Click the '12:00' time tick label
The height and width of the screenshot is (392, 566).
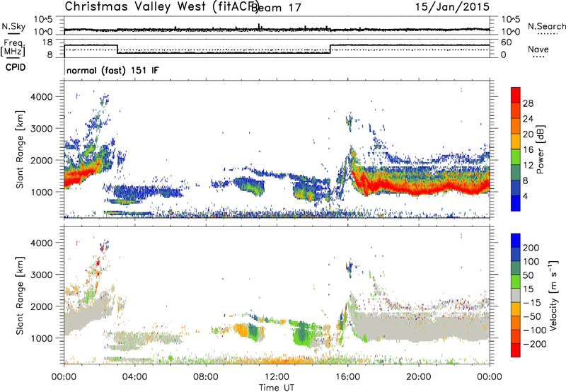click(x=277, y=377)
